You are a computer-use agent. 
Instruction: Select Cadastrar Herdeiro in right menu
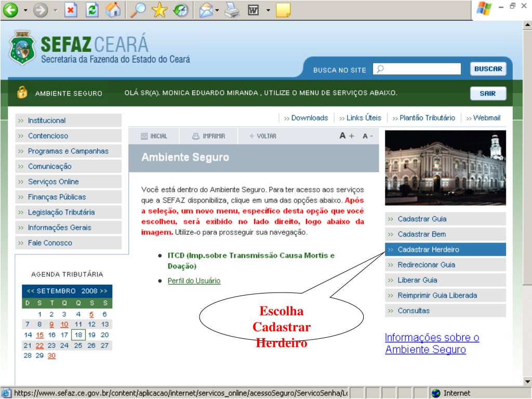pyautogui.click(x=445, y=249)
